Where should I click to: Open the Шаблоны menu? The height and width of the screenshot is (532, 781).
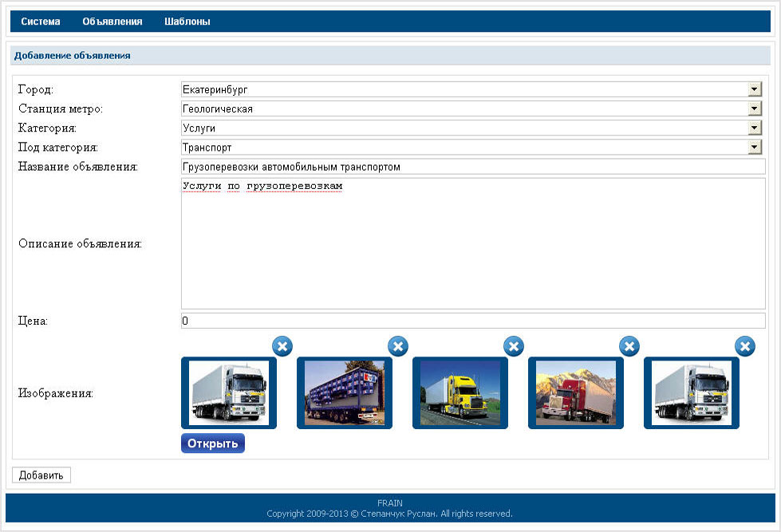(187, 22)
